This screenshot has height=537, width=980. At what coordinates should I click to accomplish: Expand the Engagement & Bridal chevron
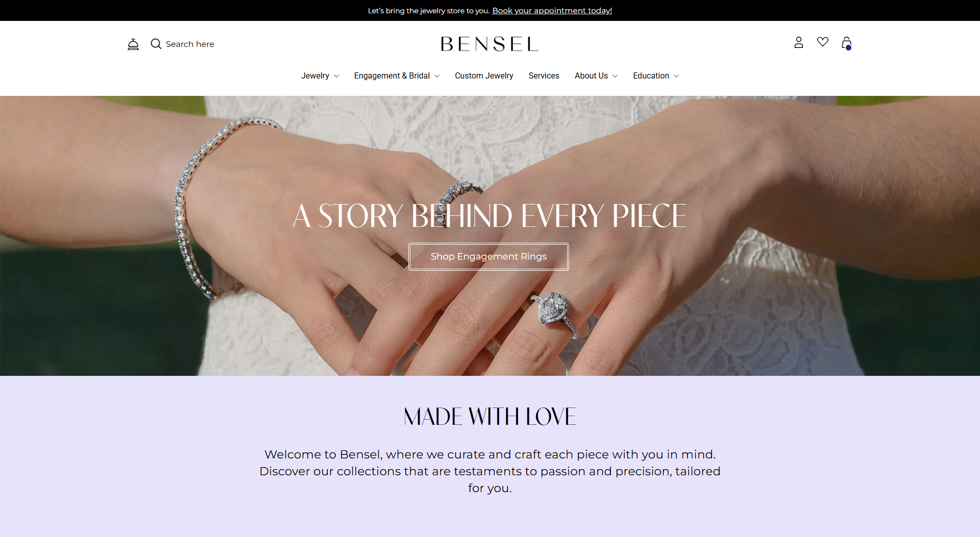(x=437, y=76)
